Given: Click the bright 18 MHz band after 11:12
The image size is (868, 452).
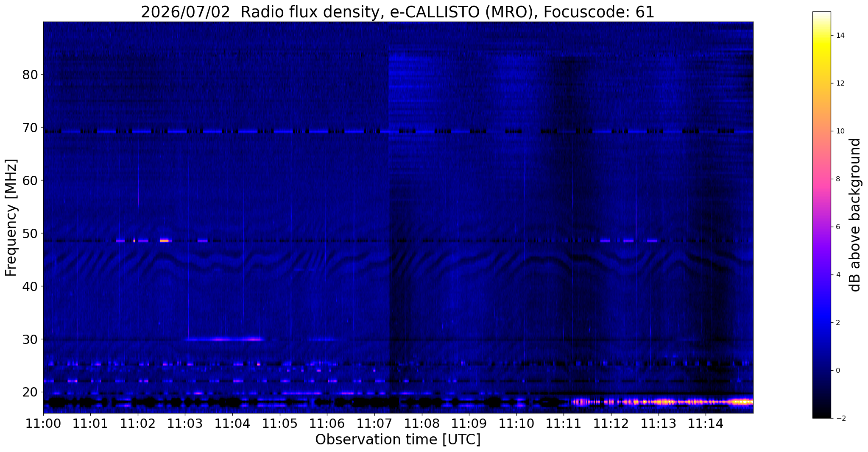Looking at the screenshot, I should point(662,402).
